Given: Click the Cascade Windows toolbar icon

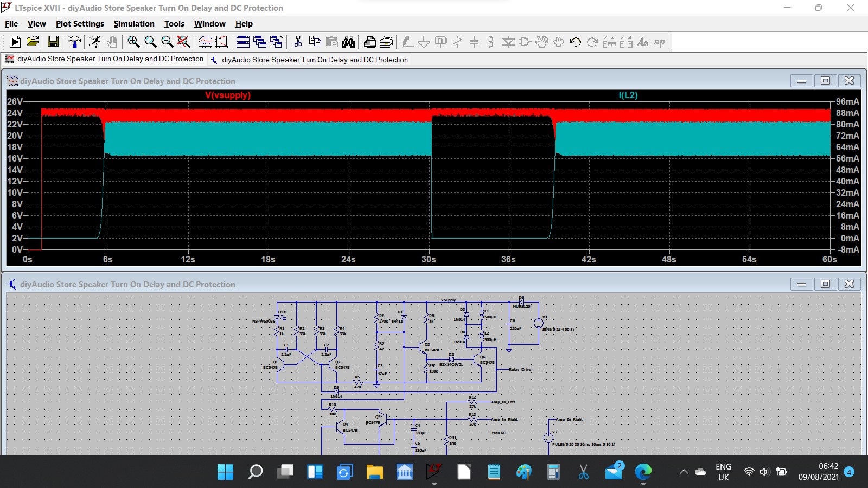Looking at the screenshot, I should click(260, 42).
